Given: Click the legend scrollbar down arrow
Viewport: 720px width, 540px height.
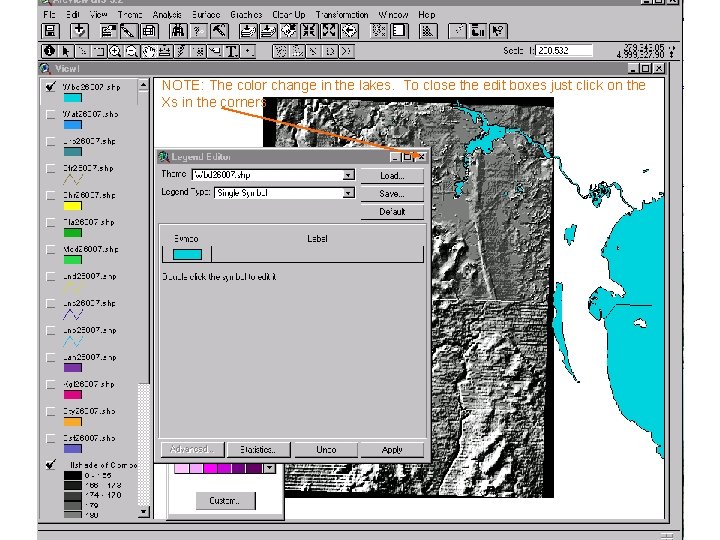Looking at the screenshot, I should coord(143,512).
